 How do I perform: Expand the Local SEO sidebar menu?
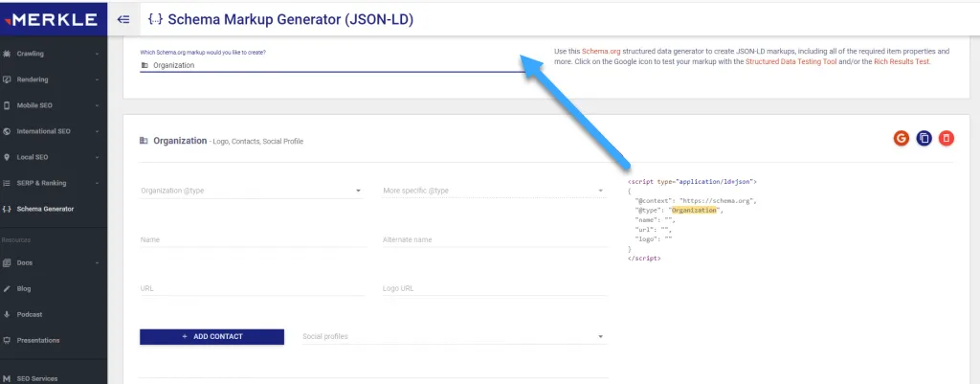52,157
